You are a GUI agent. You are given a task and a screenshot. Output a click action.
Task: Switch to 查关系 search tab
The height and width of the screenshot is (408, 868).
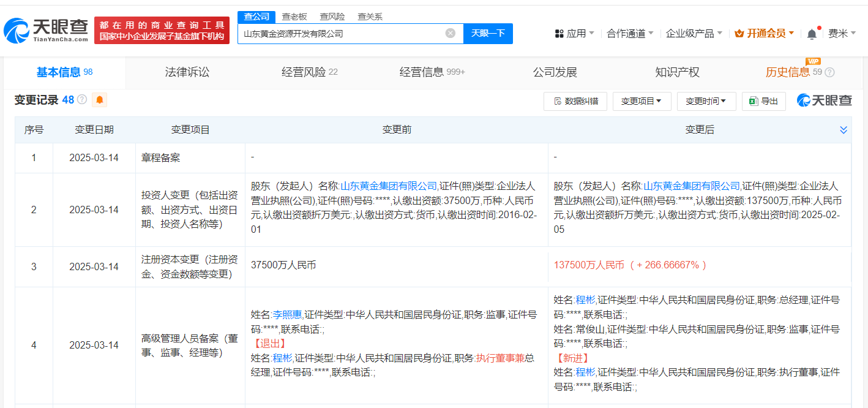tap(370, 17)
